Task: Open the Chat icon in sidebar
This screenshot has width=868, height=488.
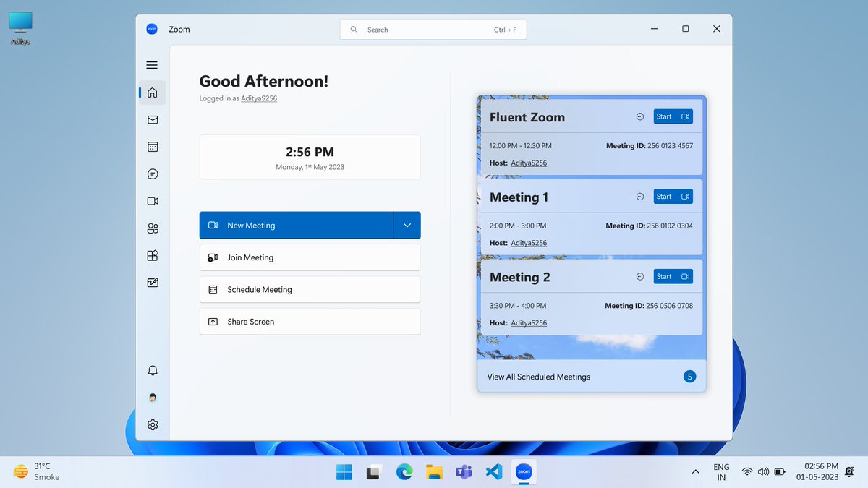Action: coord(152,174)
